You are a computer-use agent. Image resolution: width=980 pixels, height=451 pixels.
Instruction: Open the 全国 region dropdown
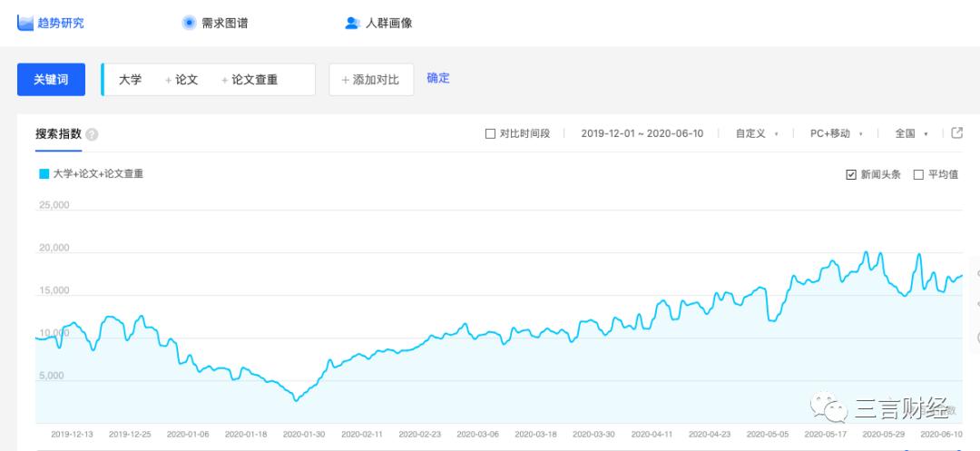click(x=911, y=133)
